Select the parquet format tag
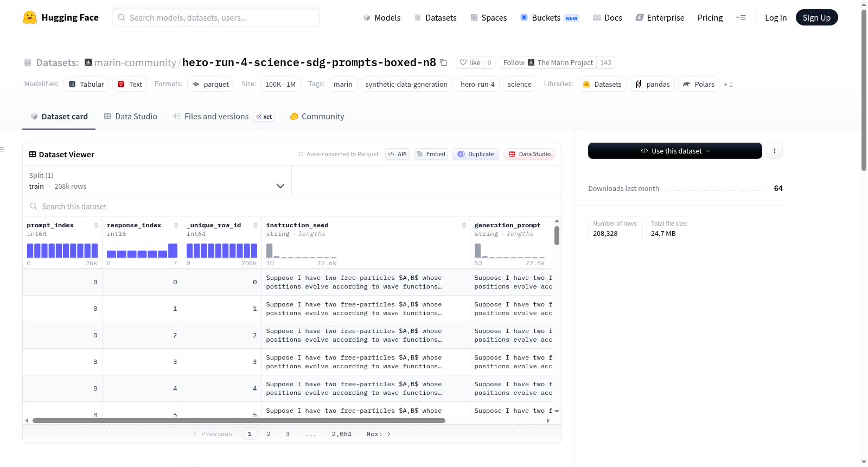The height and width of the screenshot is (467, 868). [x=210, y=84]
